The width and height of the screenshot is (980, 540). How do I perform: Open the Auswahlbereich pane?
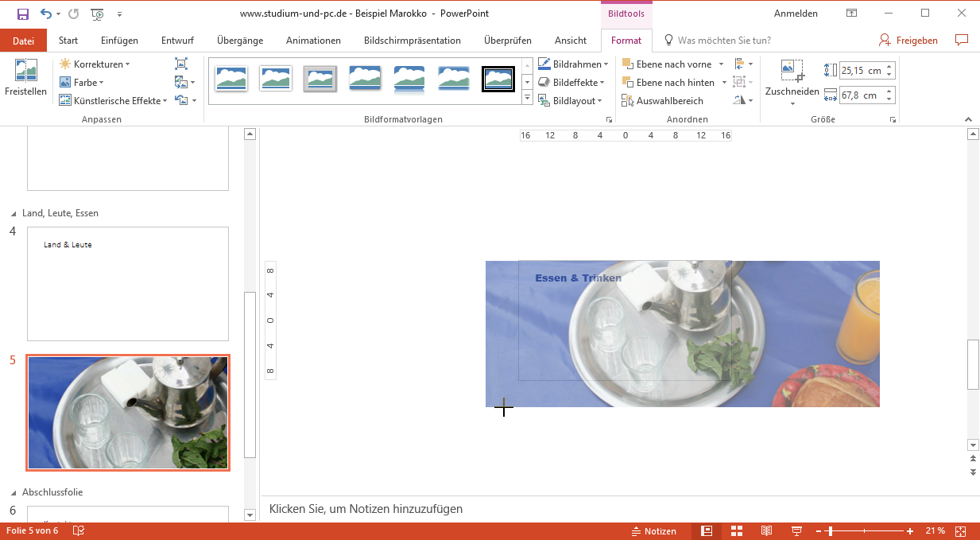(x=663, y=101)
